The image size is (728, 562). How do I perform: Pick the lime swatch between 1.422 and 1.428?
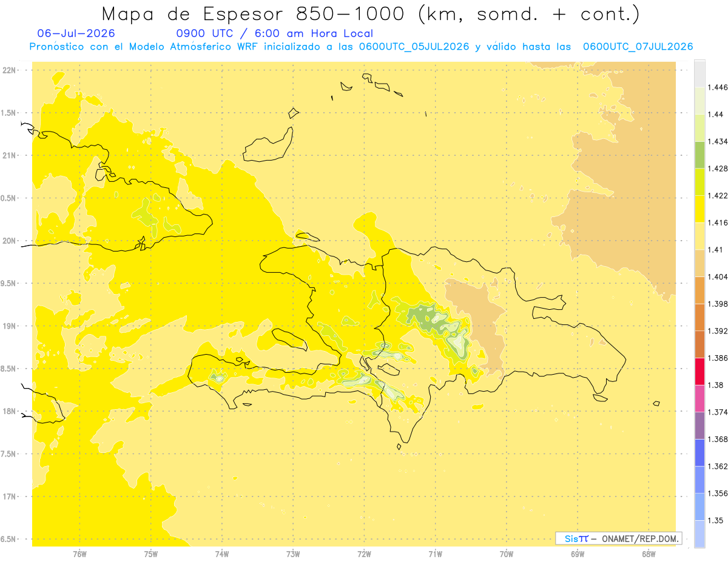[x=699, y=182]
